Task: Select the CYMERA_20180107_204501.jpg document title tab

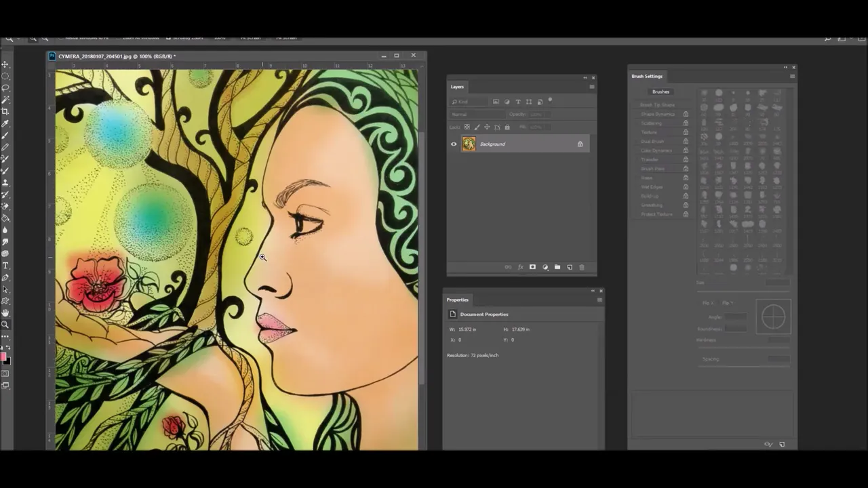Action: click(x=117, y=56)
